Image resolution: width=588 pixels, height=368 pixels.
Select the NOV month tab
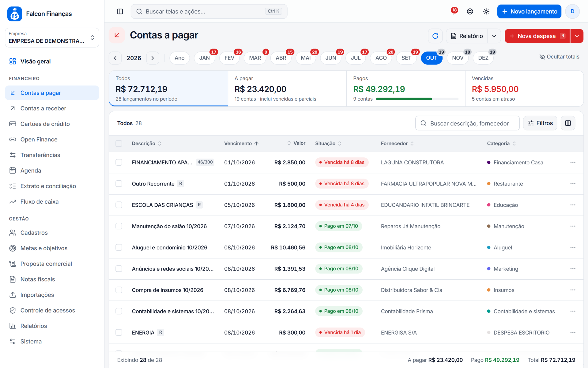[458, 58]
